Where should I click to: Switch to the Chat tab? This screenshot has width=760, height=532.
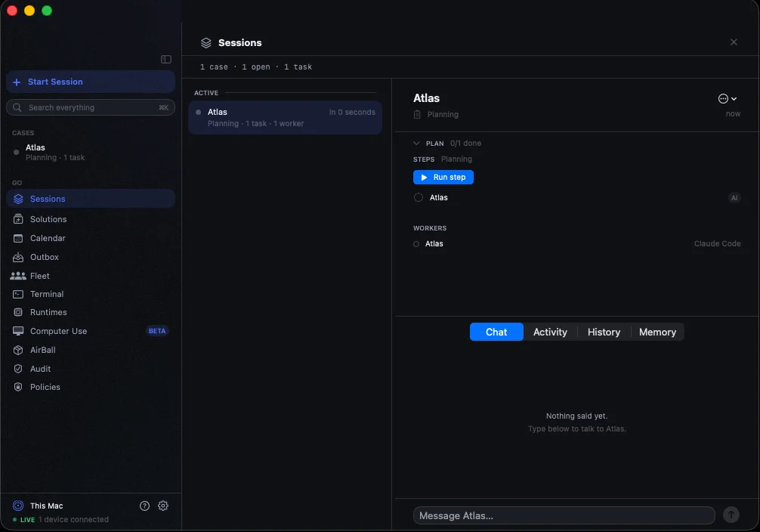click(x=496, y=332)
